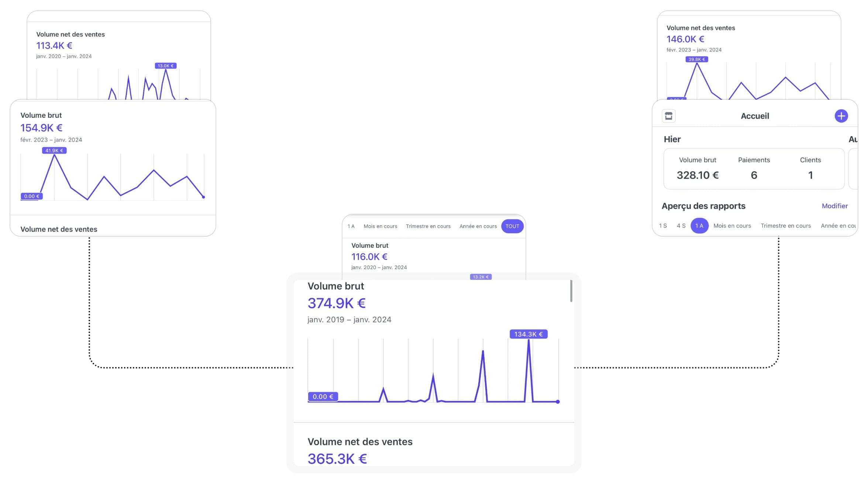Click the 41.9K € peak label
Screen dimensions: 868x480
[x=54, y=151]
